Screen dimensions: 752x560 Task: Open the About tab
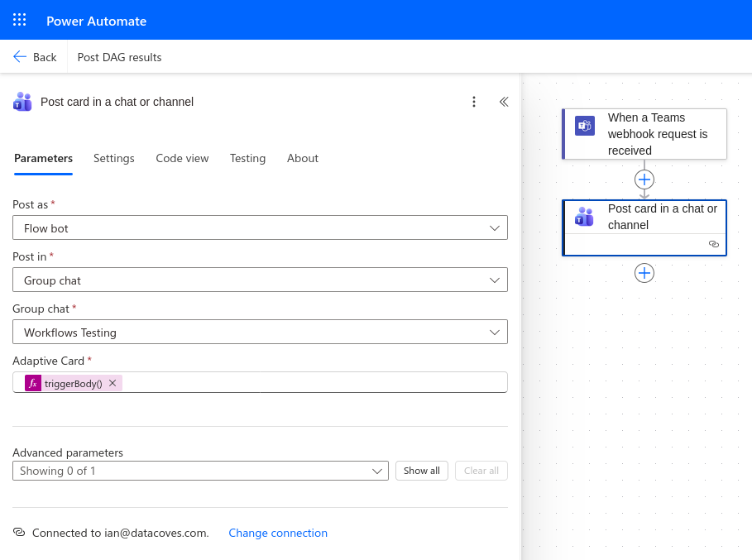point(303,158)
